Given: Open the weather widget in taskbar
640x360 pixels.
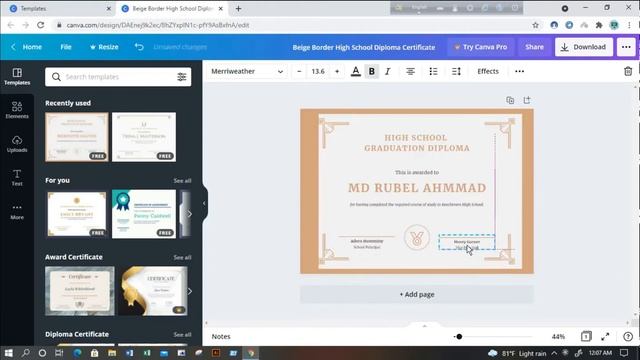Looking at the screenshot, I should pyautogui.click(x=517, y=353).
